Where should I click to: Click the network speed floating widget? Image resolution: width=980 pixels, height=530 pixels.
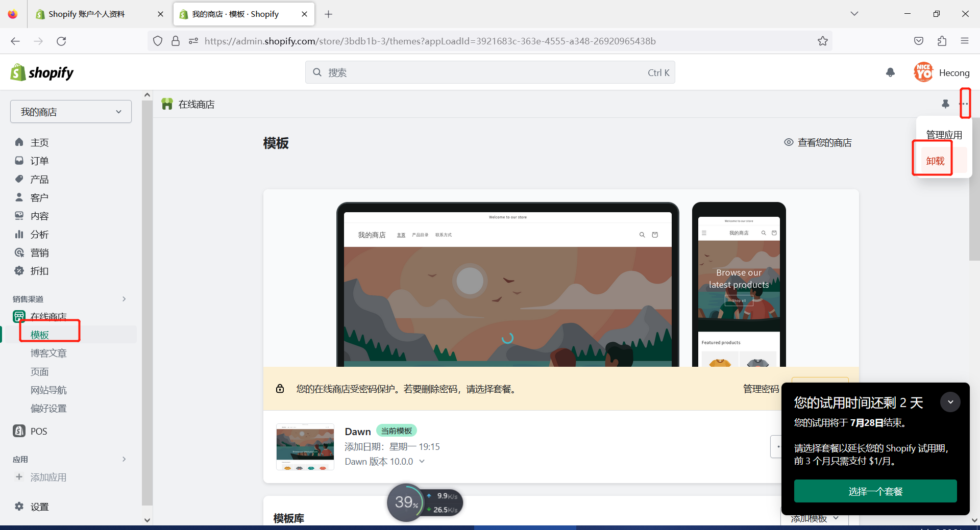tap(425, 502)
